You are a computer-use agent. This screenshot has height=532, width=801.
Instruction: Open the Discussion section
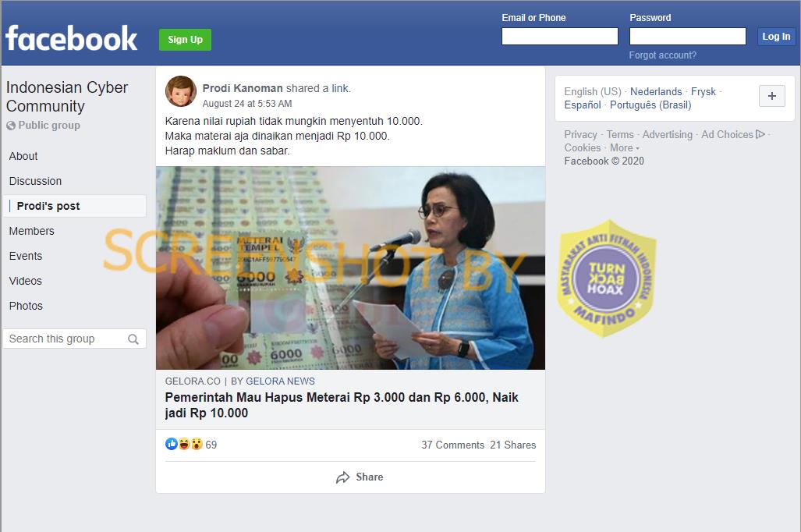click(35, 181)
